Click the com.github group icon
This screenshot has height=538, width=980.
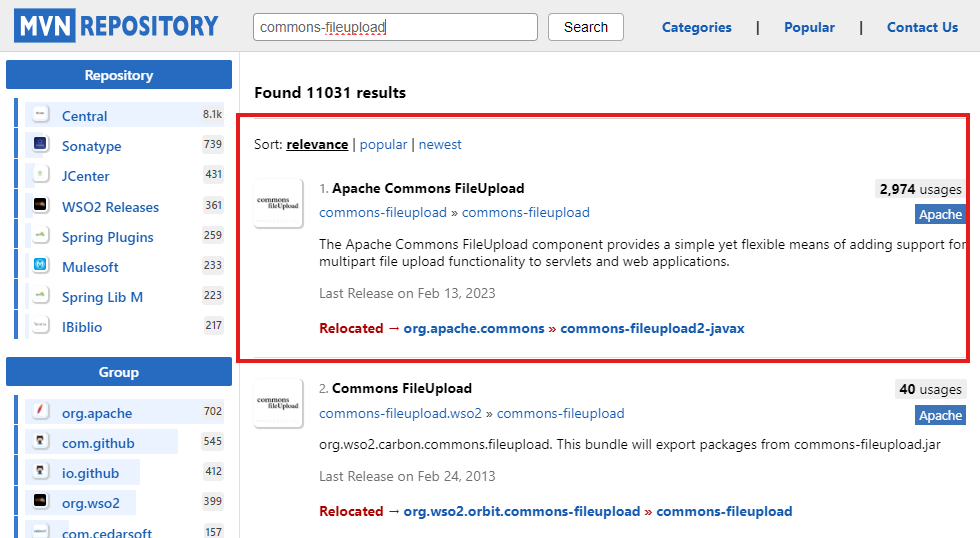coord(41,441)
